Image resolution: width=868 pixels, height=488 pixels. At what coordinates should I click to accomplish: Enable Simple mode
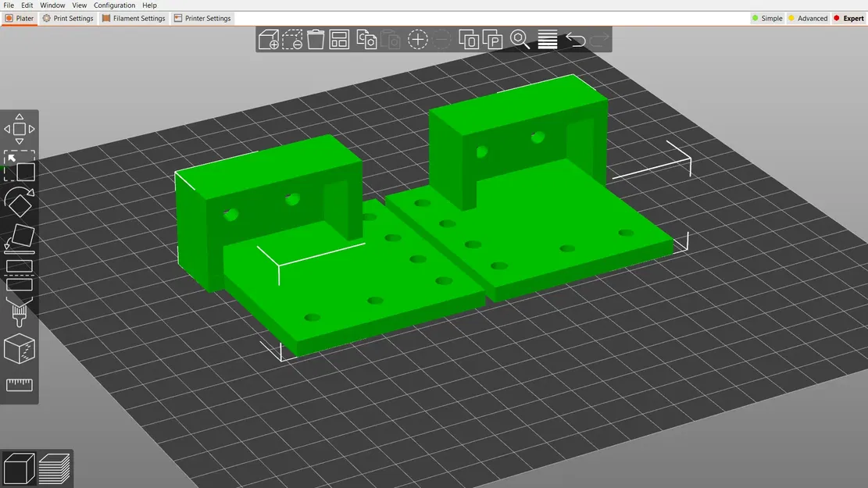tap(766, 18)
